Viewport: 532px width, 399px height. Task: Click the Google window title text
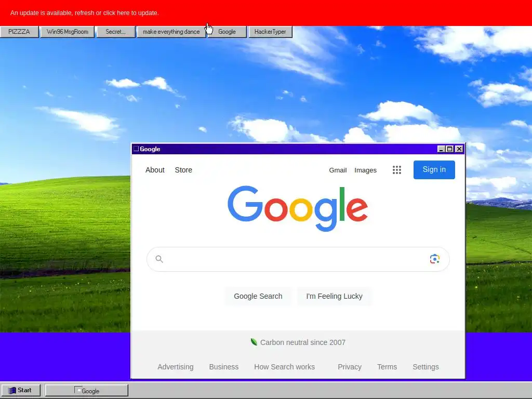[x=150, y=149]
